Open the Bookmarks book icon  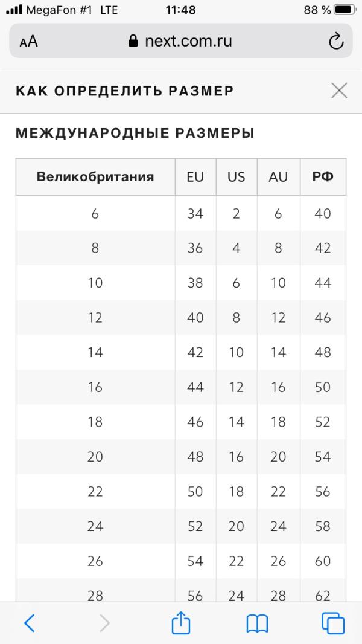[x=257, y=623]
